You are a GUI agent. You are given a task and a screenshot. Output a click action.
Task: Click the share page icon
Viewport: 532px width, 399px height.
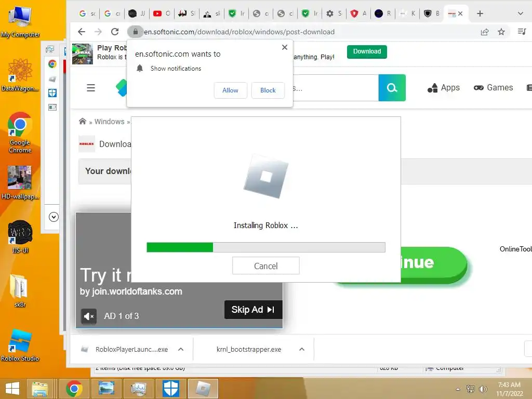click(x=485, y=32)
